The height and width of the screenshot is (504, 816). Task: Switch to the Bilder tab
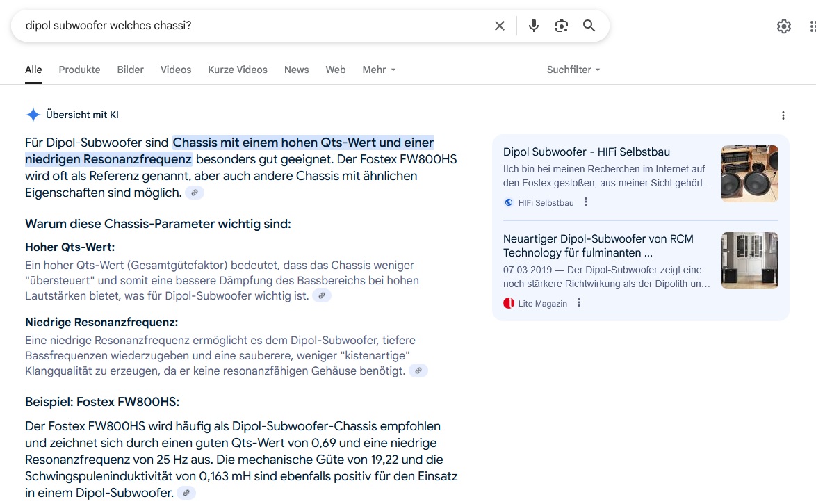pyautogui.click(x=130, y=70)
